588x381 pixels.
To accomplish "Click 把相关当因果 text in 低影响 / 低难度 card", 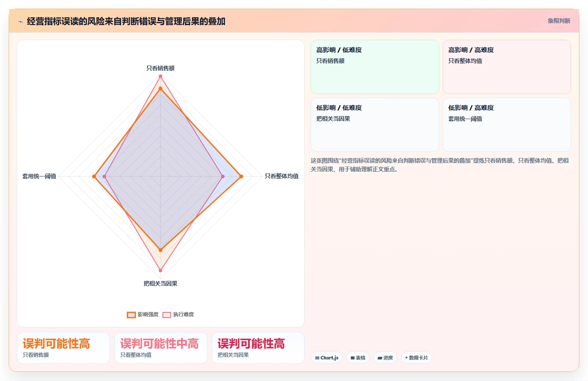I will click(x=333, y=119).
